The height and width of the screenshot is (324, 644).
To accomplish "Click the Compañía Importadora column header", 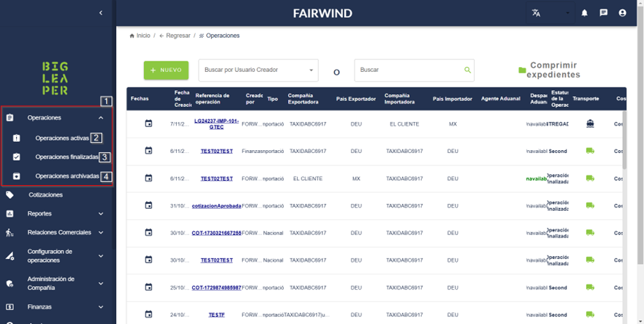I will pyautogui.click(x=400, y=98).
